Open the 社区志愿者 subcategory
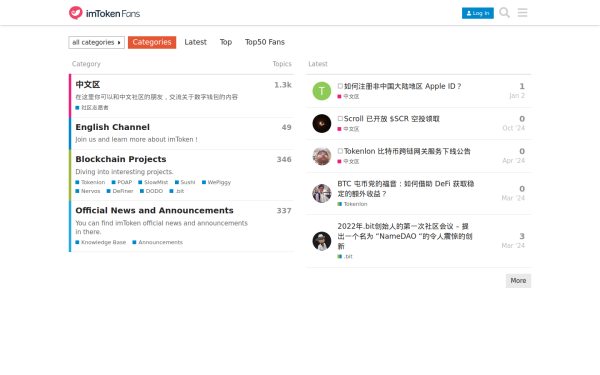This screenshot has height=375, width=600. tap(92, 108)
